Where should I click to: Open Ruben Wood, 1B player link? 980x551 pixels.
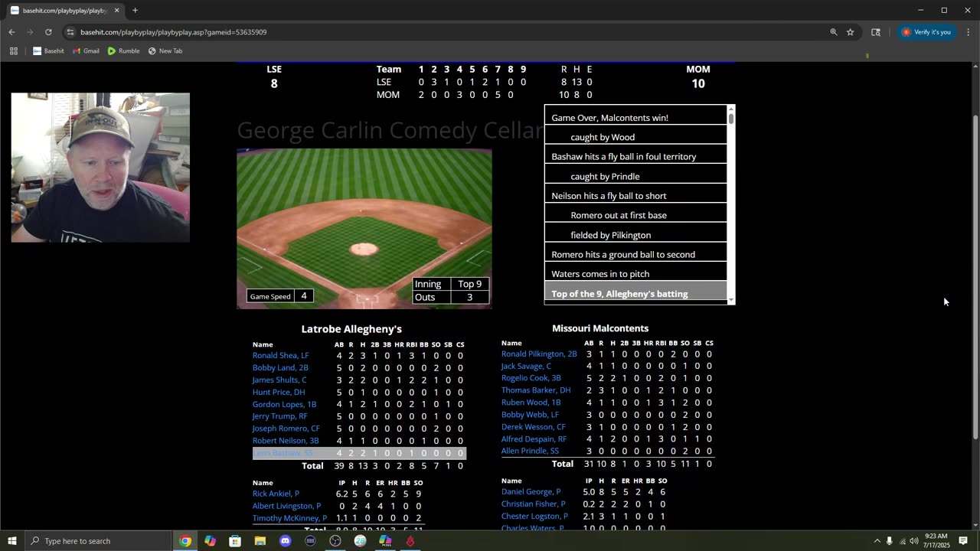tap(531, 403)
